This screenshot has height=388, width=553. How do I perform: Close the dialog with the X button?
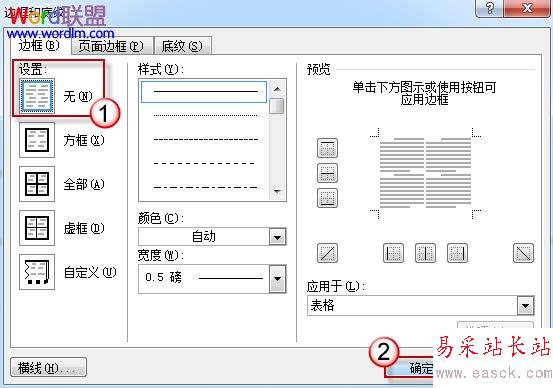point(527,8)
